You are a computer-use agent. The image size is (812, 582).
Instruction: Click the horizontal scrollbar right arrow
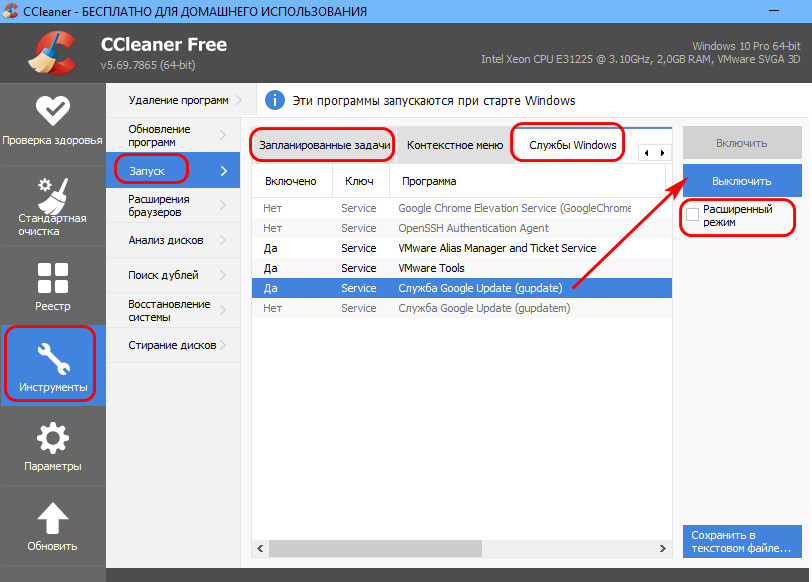pyautogui.click(x=662, y=548)
